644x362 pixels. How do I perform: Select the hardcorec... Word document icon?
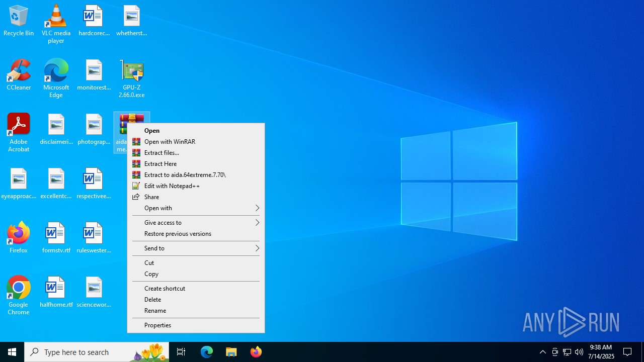click(94, 21)
